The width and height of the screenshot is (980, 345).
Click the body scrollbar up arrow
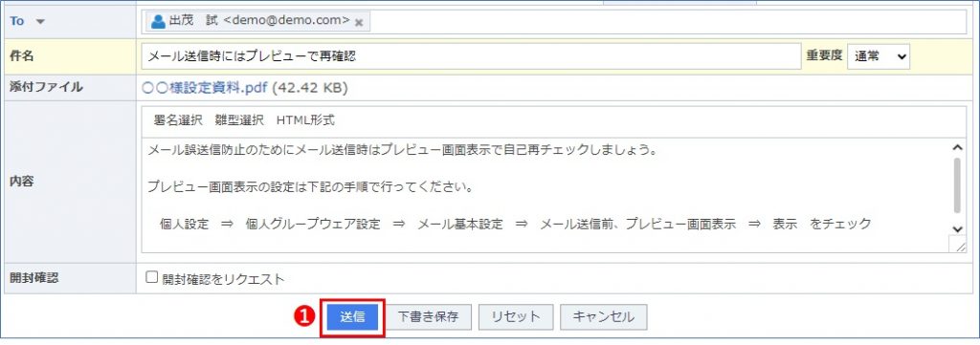point(957,147)
